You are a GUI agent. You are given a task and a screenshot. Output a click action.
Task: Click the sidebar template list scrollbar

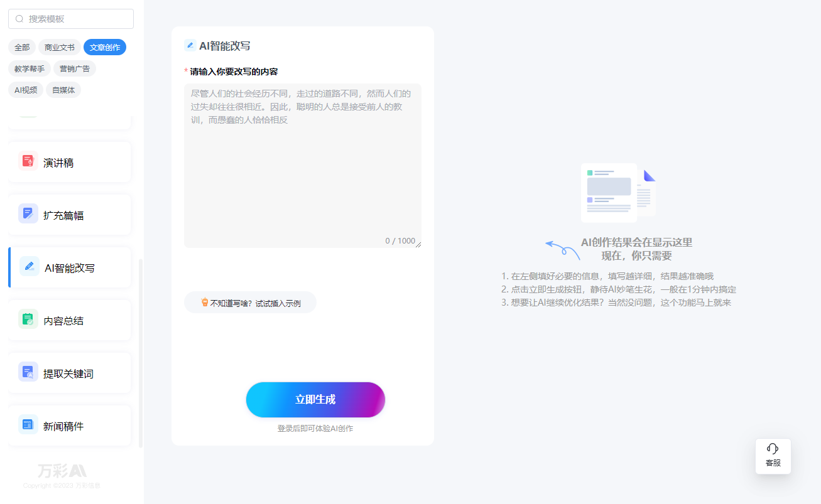tap(141, 353)
